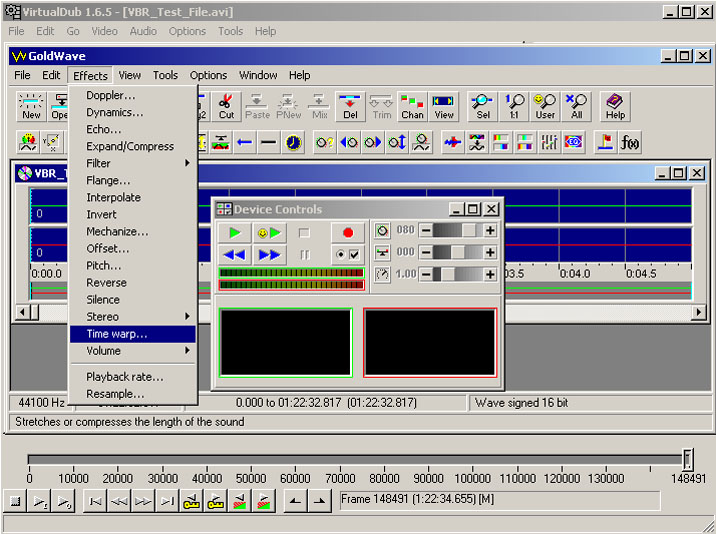Click VirtualDub stop playback button
This screenshot has height=534, width=716.
15,502
